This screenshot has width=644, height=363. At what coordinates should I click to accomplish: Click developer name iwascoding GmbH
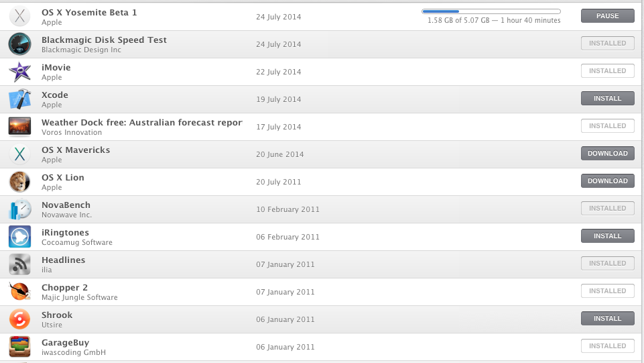click(74, 352)
